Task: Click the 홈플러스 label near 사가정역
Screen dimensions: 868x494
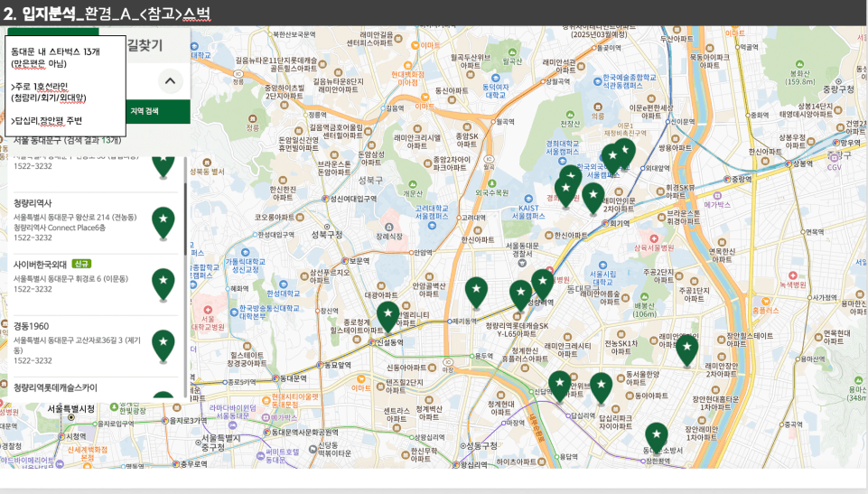Action: (766, 311)
